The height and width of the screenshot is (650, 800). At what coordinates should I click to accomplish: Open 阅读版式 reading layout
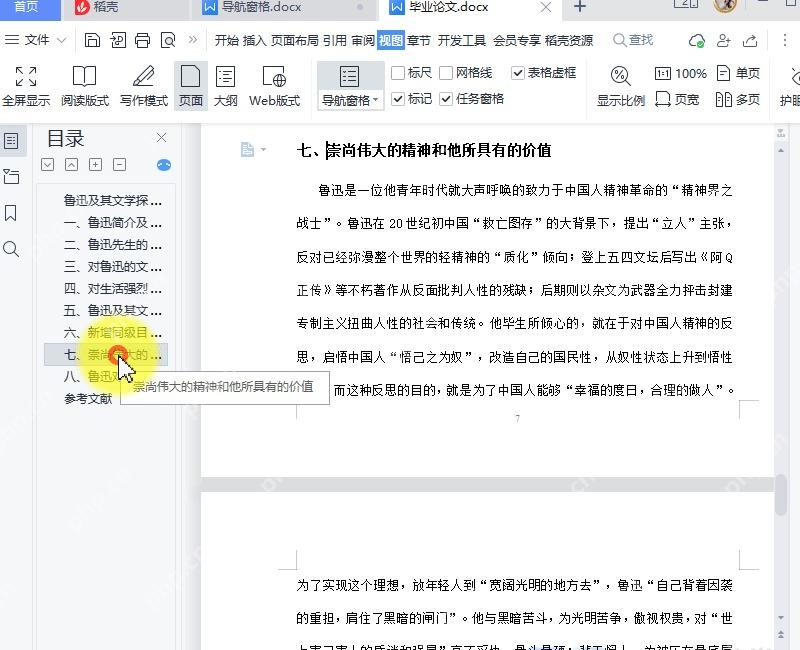85,86
